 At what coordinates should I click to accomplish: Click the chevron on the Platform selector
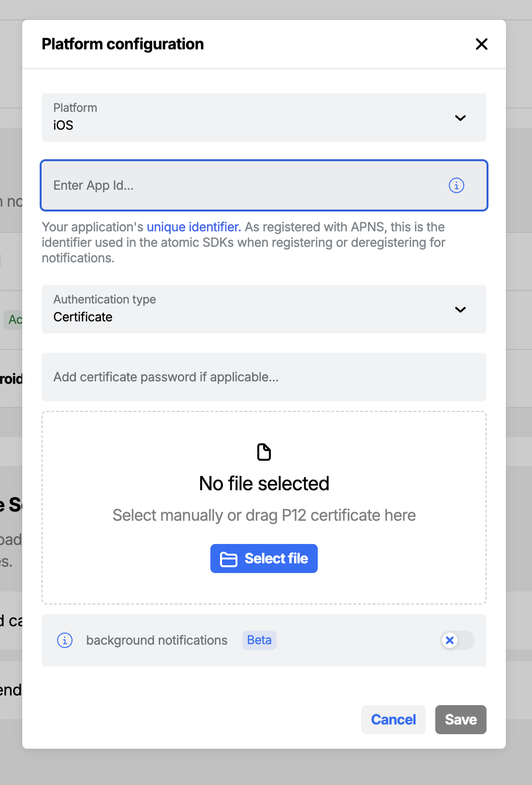460,118
